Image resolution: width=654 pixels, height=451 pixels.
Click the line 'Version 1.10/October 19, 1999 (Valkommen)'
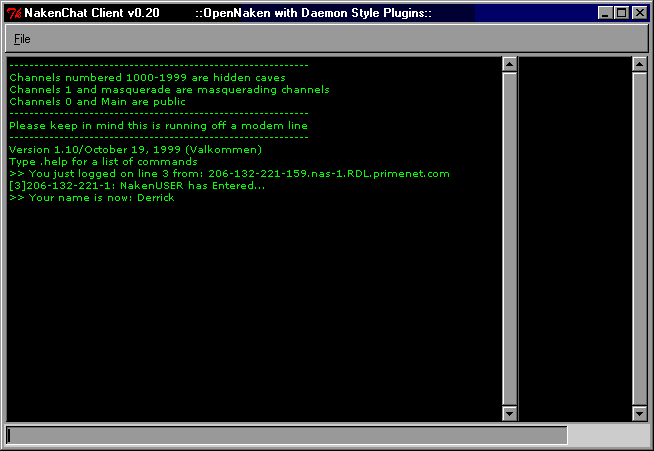point(136,150)
